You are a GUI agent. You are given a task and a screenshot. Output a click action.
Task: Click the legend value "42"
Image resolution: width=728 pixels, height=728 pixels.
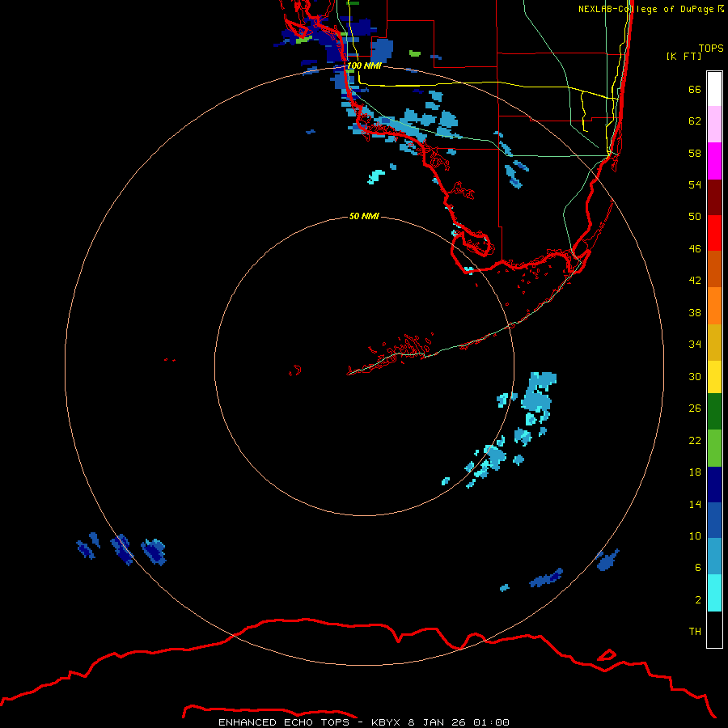click(695, 280)
